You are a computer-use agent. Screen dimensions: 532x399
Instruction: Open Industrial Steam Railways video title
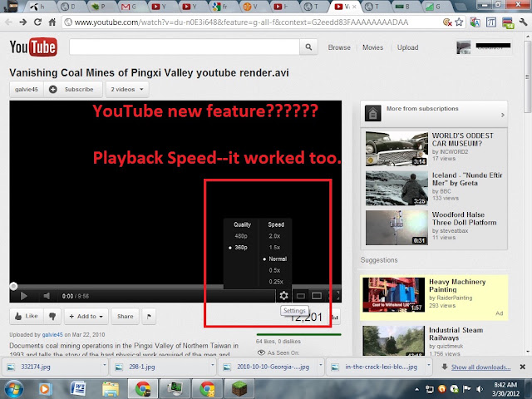(x=456, y=334)
